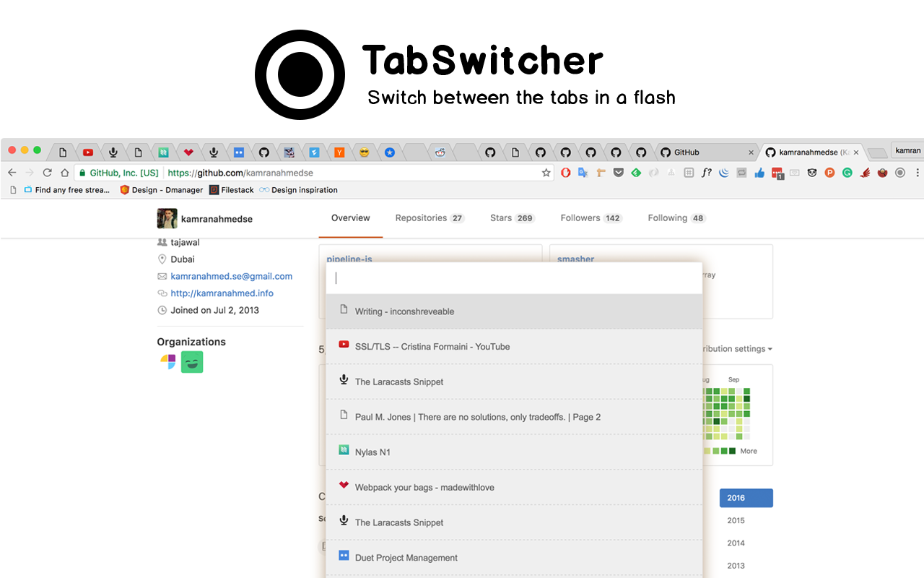Select the Nylas N1 tab entry
The image size is (924, 578).
click(x=514, y=452)
